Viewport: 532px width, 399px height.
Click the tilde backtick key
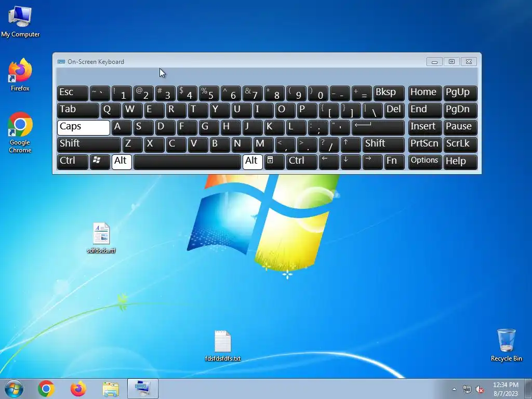tap(100, 94)
